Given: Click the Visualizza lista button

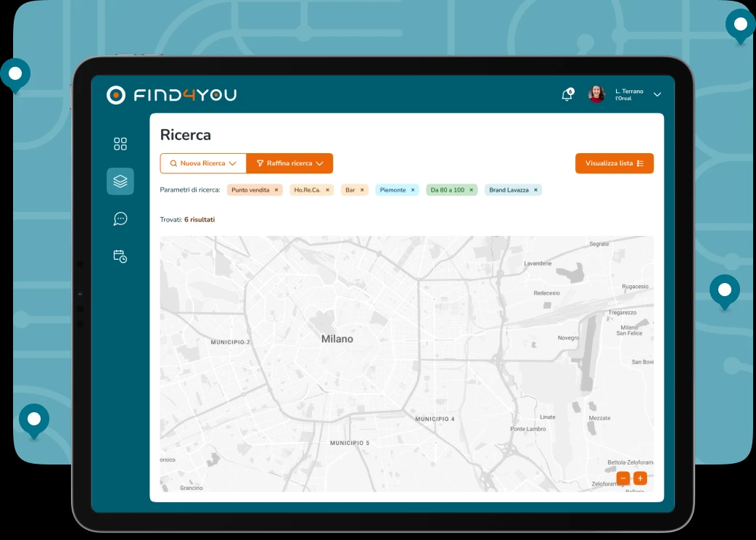Looking at the screenshot, I should click(x=614, y=163).
